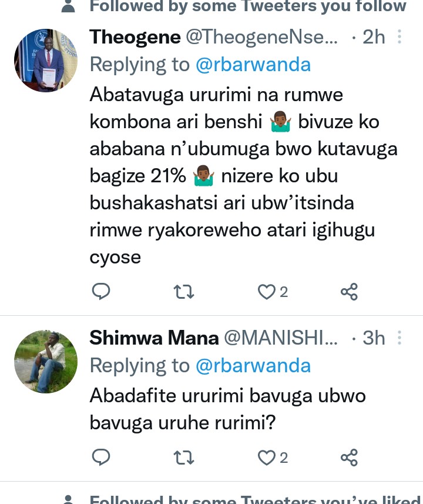Tap the @MANISHI... handle
The image size is (423, 504).
click(281, 338)
